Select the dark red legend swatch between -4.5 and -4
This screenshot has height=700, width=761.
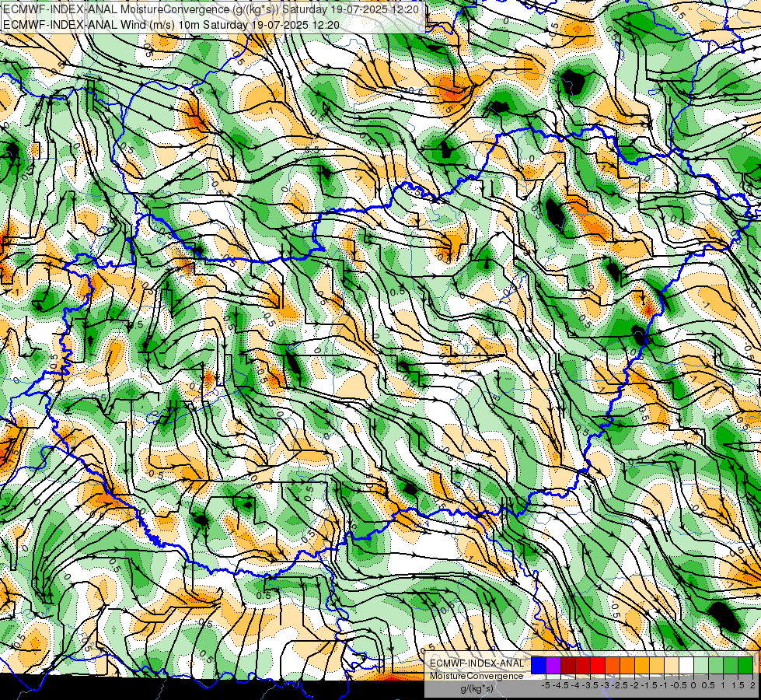coord(568,665)
